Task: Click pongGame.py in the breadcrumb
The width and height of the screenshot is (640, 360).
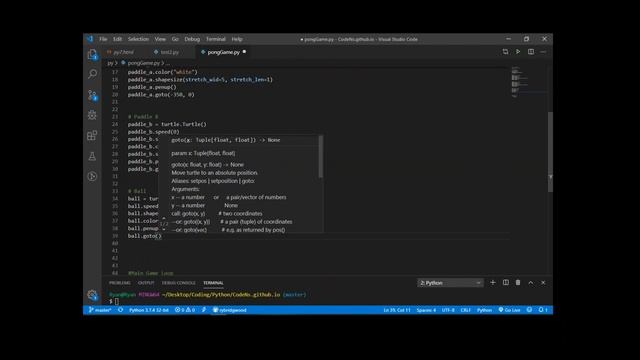Action: tap(143, 63)
